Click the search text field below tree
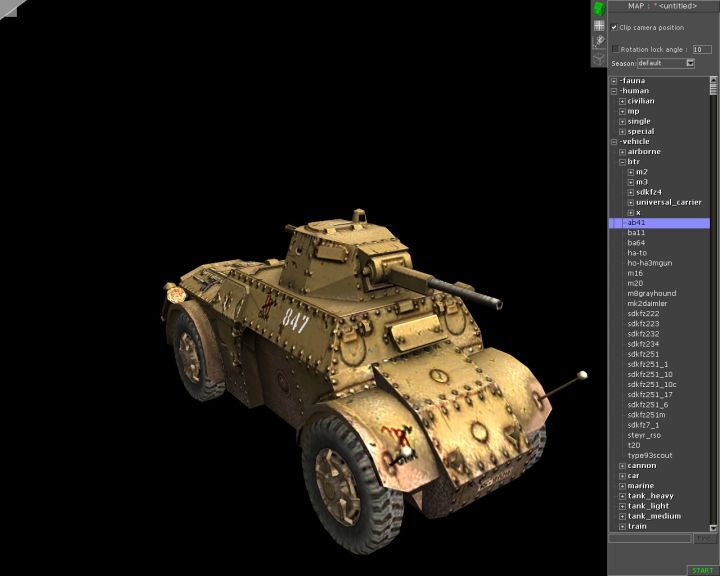This screenshot has width=720, height=576. click(x=650, y=538)
